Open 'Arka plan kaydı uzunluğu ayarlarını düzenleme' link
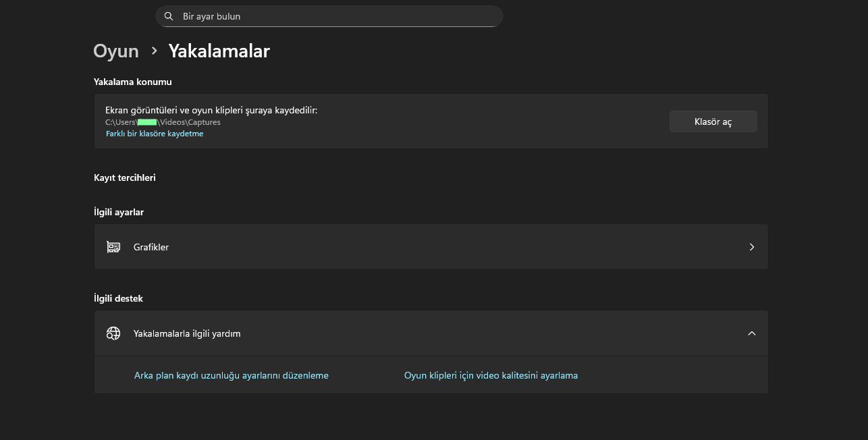The width and height of the screenshot is (868, 440). pyautogui.click(x=232, y=375)
